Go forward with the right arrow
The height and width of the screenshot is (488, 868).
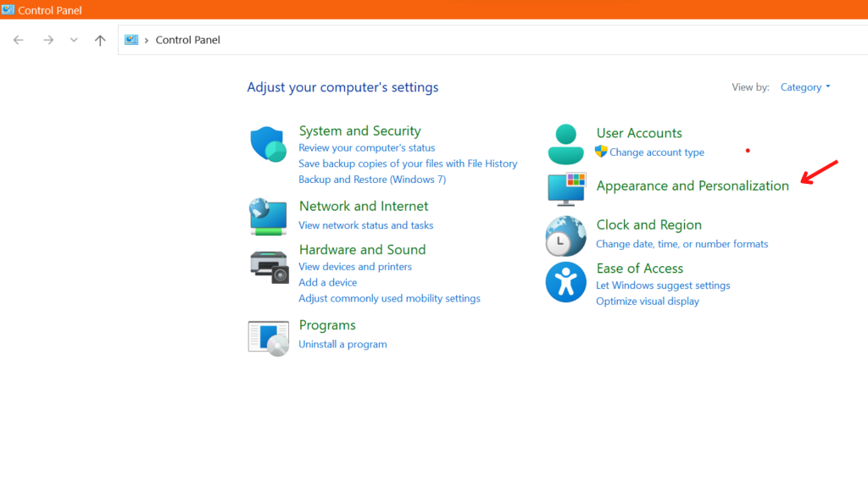pos(48,40)
